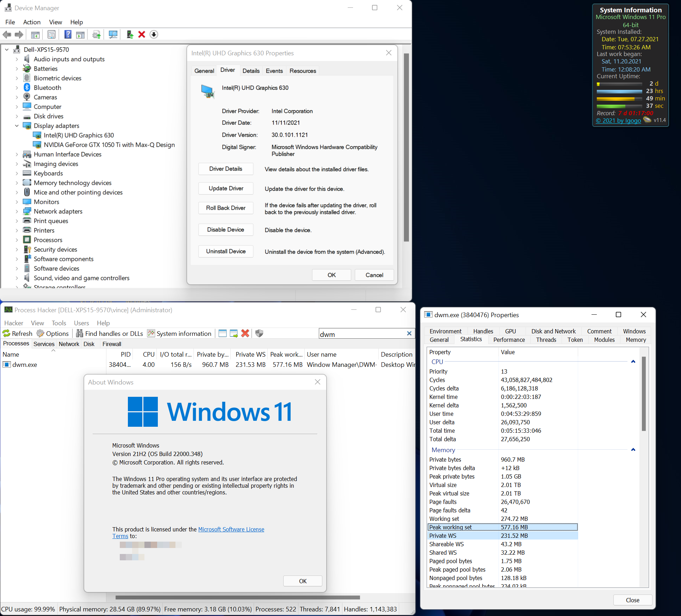Click the Current Uptime progress bar in System Information
The width and height of the screenshot is (681, 616).
point(619,94)
